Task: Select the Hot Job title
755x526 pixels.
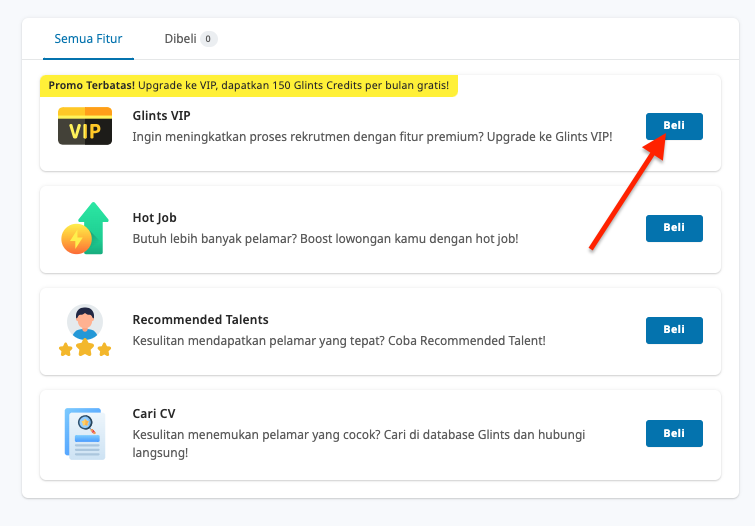Action: (x=155, y=218)
